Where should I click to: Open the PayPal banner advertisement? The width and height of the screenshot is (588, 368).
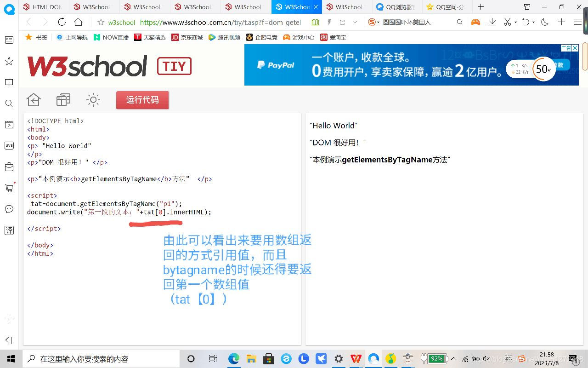pos(411,64)
